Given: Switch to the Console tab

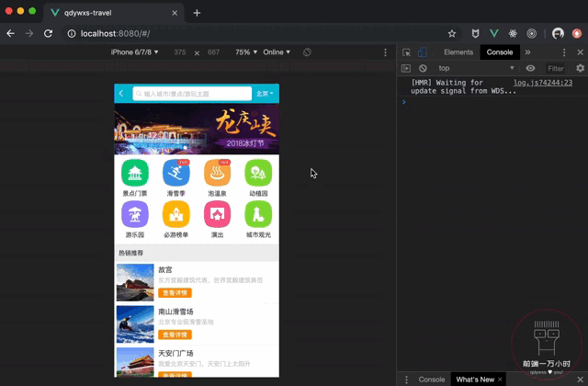Looking at the screenshot, I should click(x=500, y=52).
